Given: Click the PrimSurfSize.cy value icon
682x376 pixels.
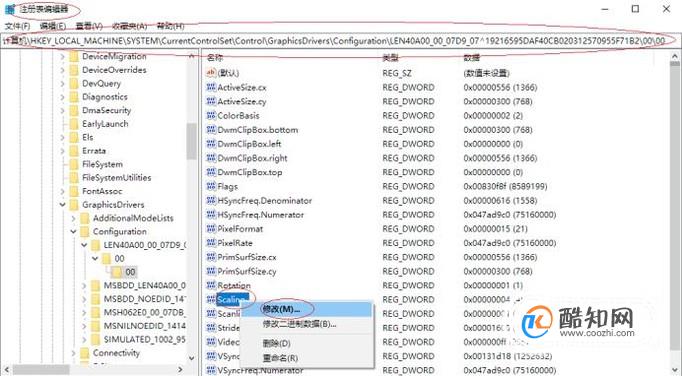Looking at the screenshot, I should tap(211, 271).
